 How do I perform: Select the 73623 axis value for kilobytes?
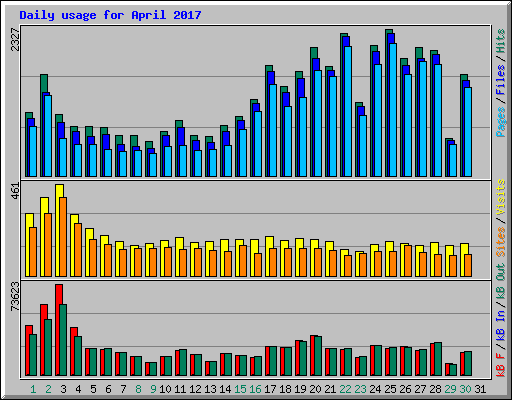[15, 296]
